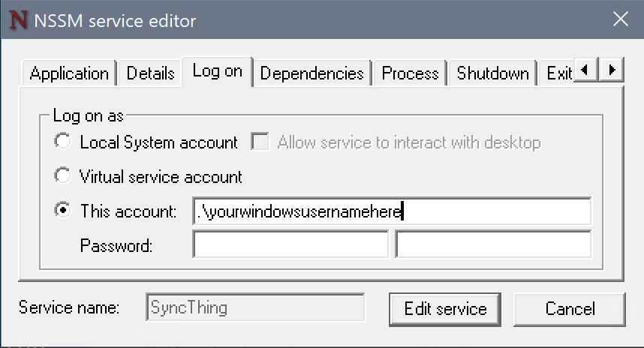Click the Edit service button

coord(445,309)
